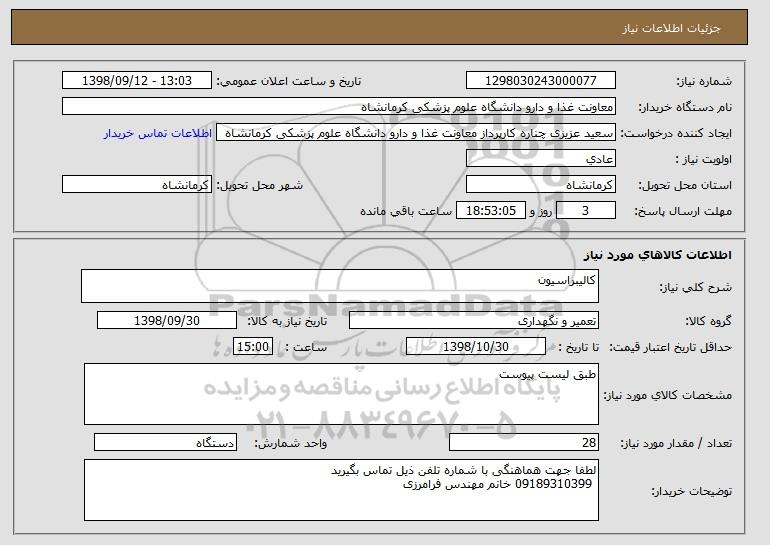Open the buyer contact information link
Image resolution: width=770 pixels, height=545 pixels.
pyautogui.click(x=158, y=133)
